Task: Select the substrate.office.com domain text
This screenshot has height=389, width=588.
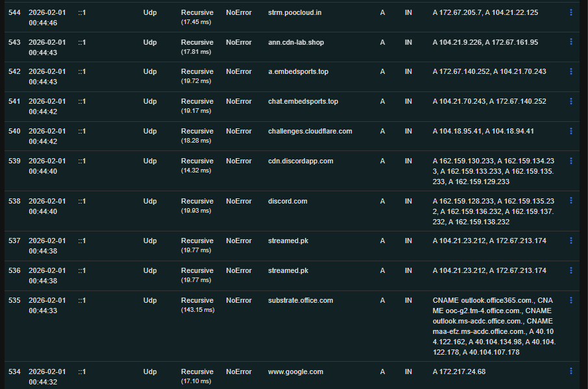Action: [x=300, y=300]
